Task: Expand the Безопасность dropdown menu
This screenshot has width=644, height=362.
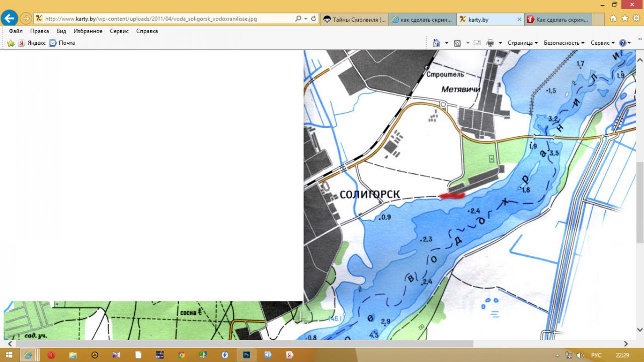Action: coord(564,43)
